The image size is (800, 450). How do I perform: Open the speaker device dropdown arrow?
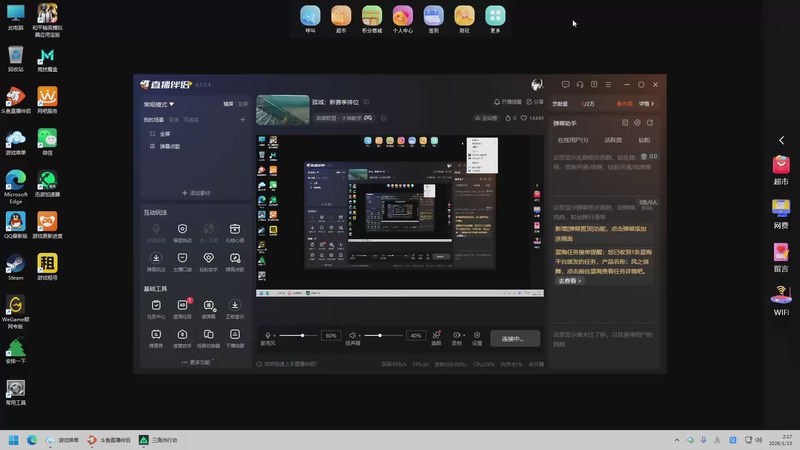tap(360, 336)
